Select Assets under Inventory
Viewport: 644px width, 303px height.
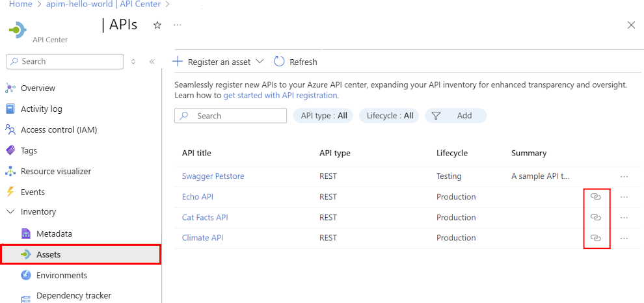click(49, 254)
